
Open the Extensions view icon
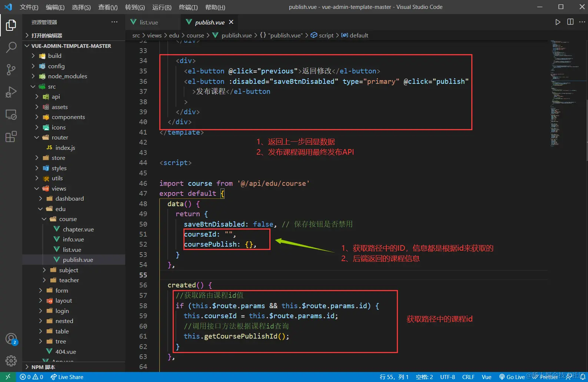(x=11, y=136)
